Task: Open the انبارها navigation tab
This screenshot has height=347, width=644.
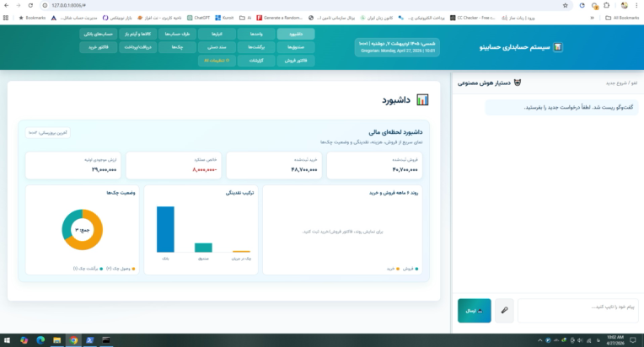Action: coord(217,34)
